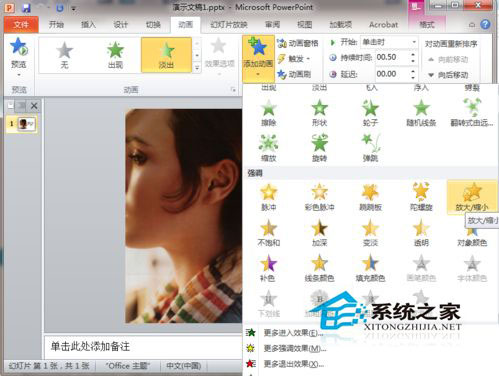Decrease the 延迟 delay value
Image resolution: width=499 pixels, height=376 pixels.
(x=413, y=77)
